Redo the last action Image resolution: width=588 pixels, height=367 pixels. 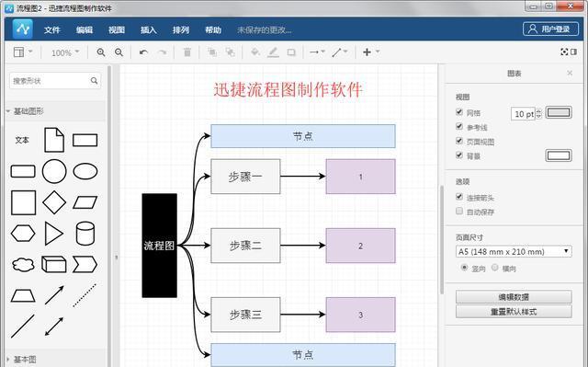click(x=162, y=52)
